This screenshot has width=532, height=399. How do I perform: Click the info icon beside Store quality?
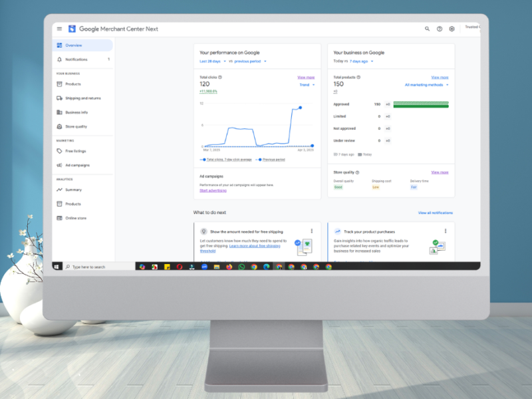tap(357, 172)
